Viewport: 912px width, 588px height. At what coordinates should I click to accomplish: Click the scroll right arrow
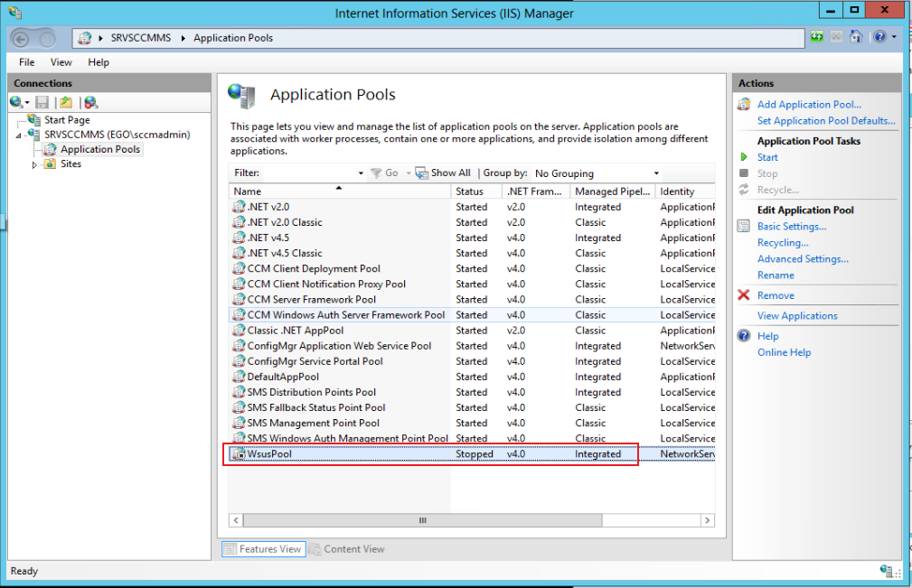(x=707, y=520)
